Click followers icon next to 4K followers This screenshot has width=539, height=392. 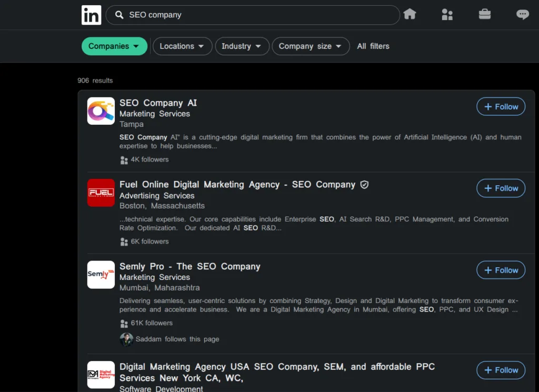click(124, 160)
